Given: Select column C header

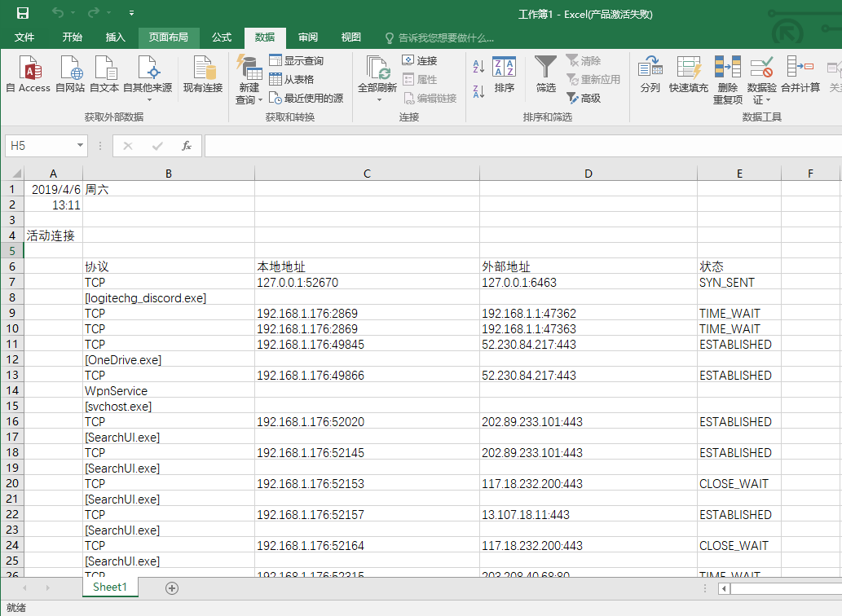Looking at the screenshot, I should pyautogui.click(x=367, y=174).
